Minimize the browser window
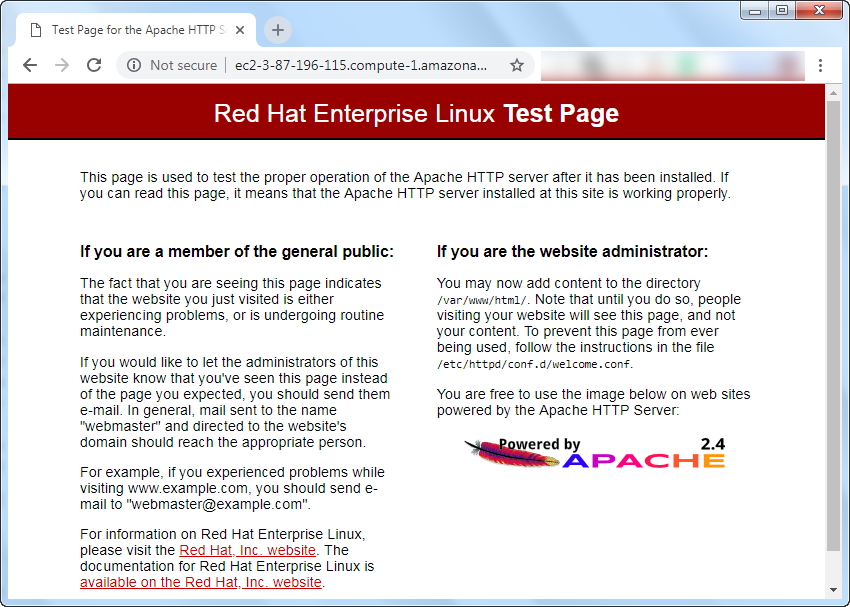850x607 pixels. pyautogui.click(x=755, y=10)
